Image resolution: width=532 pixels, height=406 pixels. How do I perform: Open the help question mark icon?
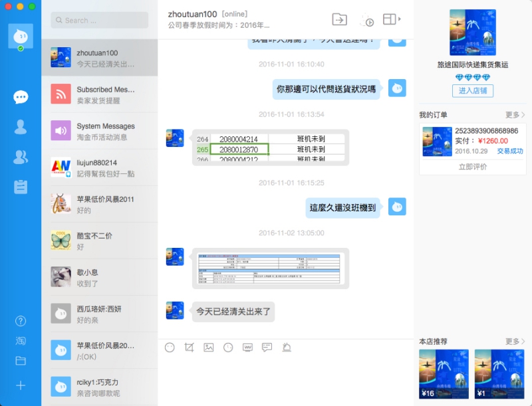(x=21, y=321)
